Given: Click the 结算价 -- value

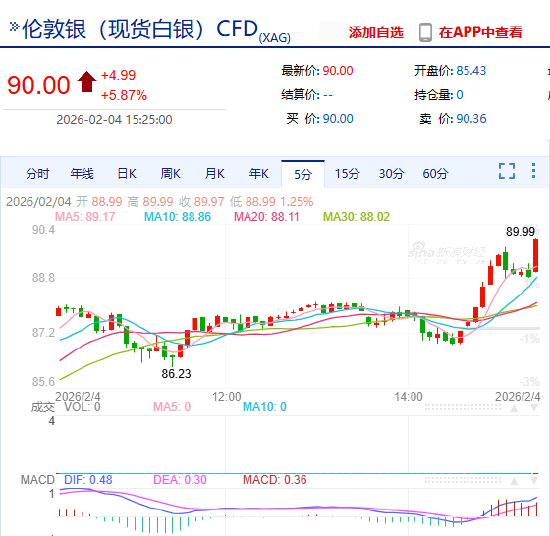Looking at the screenshot, I should pos(328,95).
